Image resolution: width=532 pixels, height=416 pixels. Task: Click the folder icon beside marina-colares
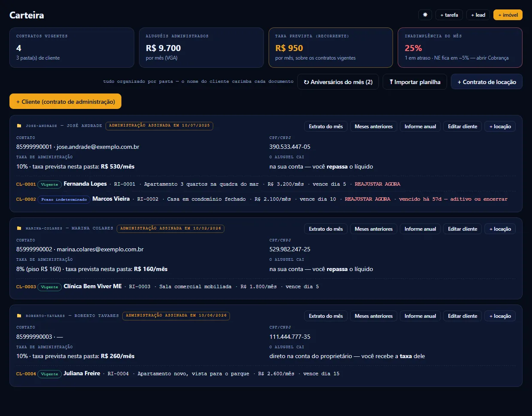pyautogui.click(x=19, y=228)
